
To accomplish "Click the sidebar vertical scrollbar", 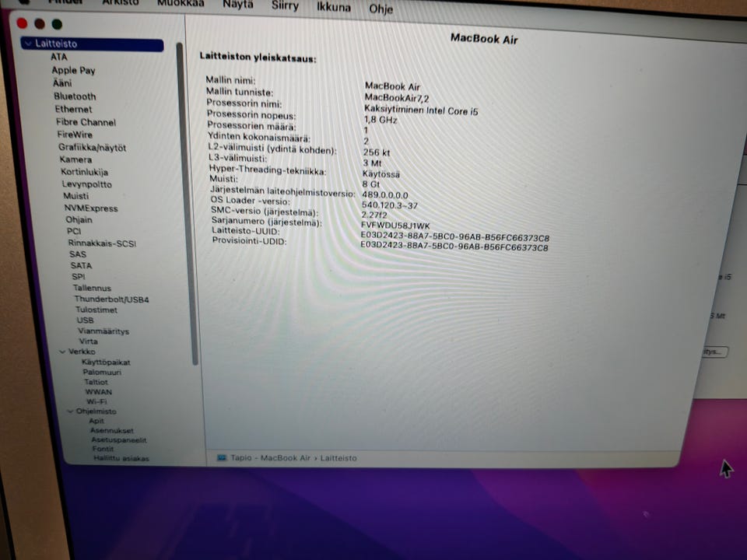I will [186, 204].
